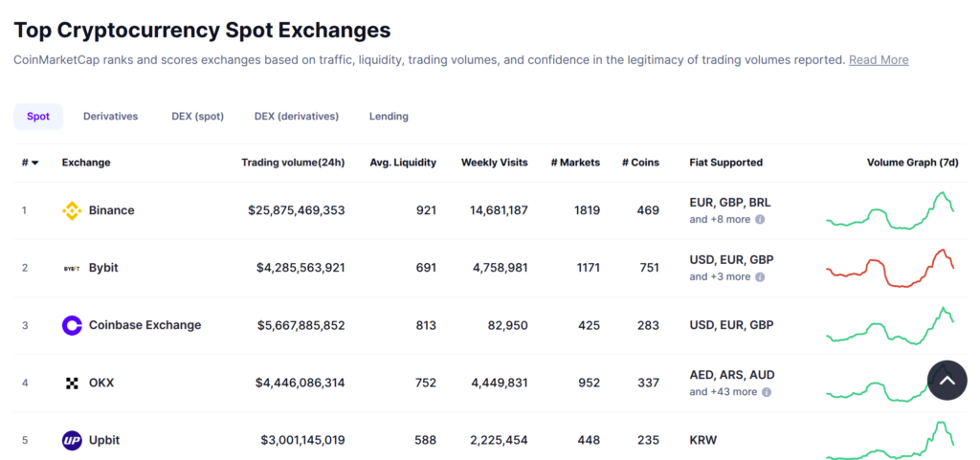Click 'and +43 more' fiat text
Screen dimensions: 980x460
coord(724,392)
